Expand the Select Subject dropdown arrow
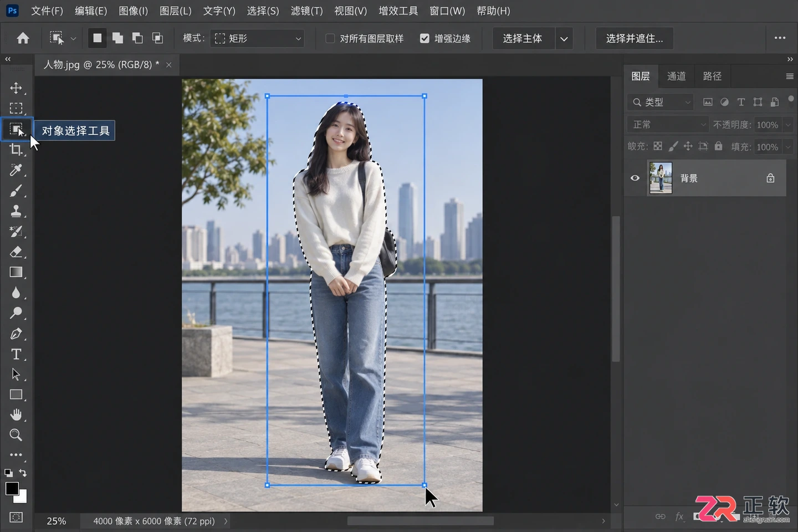798x532 pixels. 564,39
